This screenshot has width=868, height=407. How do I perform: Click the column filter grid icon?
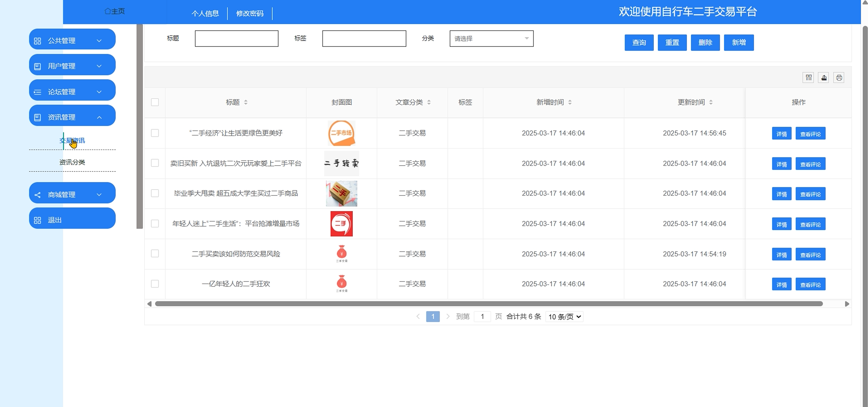point(808,78)
